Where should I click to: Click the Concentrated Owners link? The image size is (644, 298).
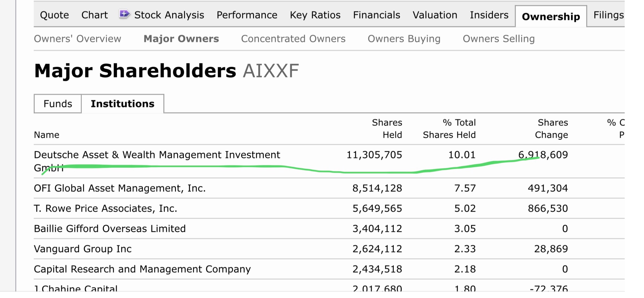click(293, 39)
